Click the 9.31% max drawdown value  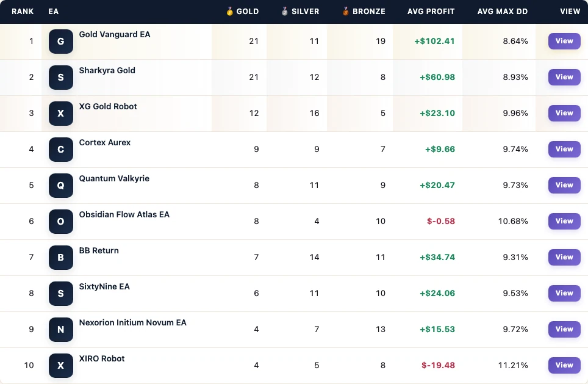pyautogui.click(x=515, y=258)
